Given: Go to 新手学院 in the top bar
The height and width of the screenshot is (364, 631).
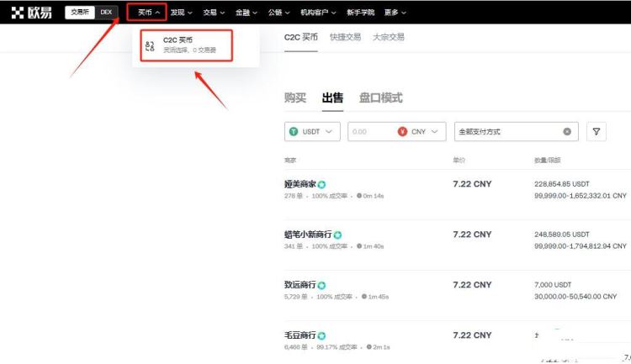Looking at the screenshot, I should pyautogui.click(x=362, y=13).
